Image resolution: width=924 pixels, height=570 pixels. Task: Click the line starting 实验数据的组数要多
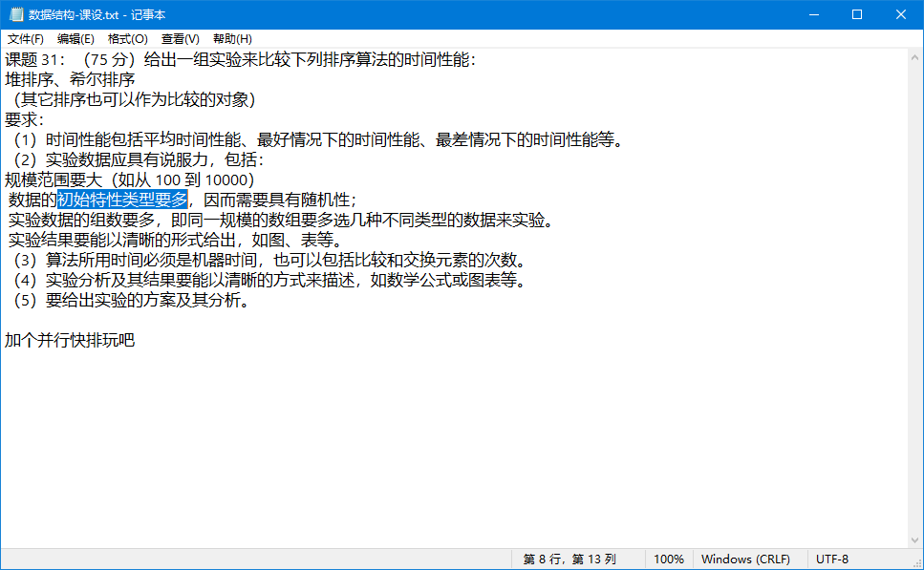[281, 221]
